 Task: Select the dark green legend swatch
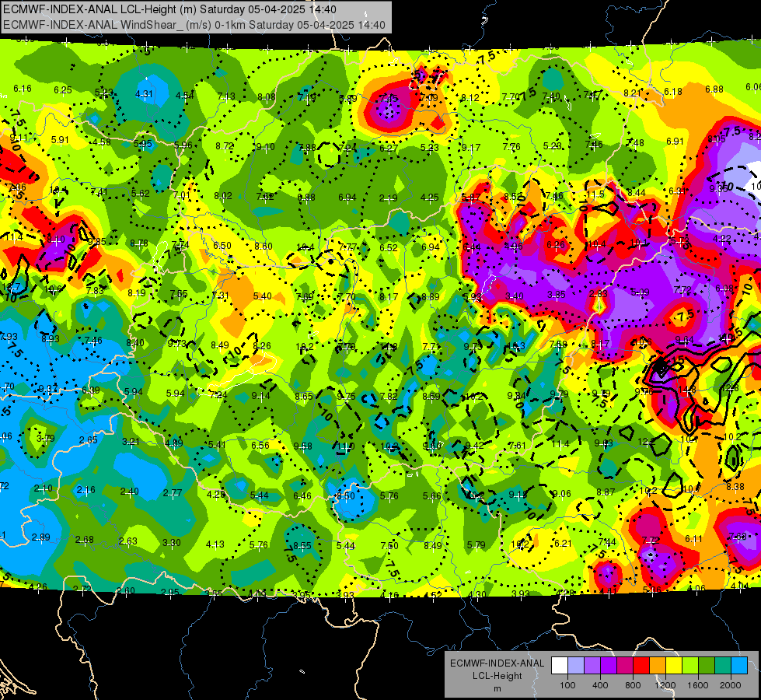(707, 666)
